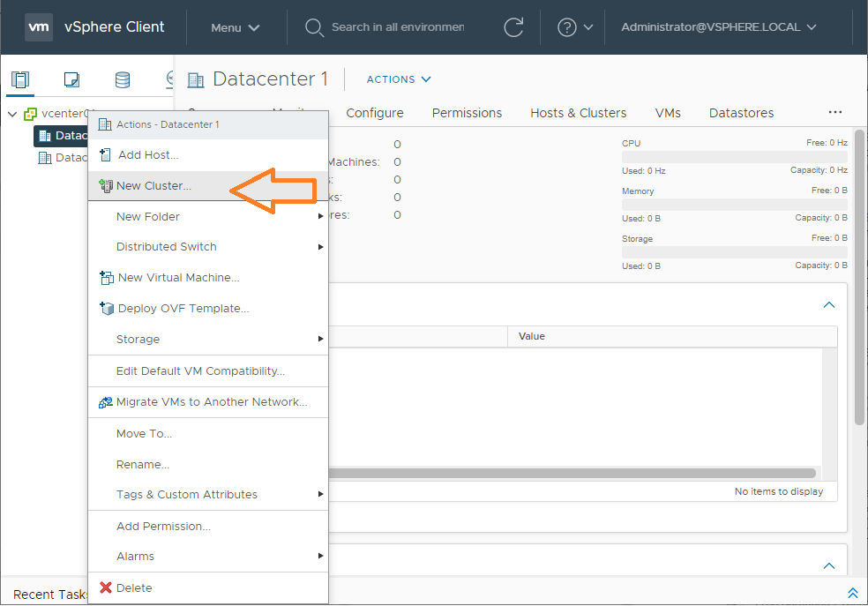This screenshot has height=606, width=868.
Task: Click the search magnifier icon
Action: [x=314, y=27]
